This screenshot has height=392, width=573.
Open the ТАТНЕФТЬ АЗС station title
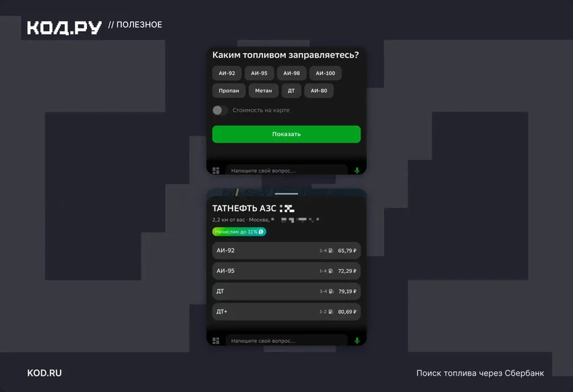[x=244, y=208]
